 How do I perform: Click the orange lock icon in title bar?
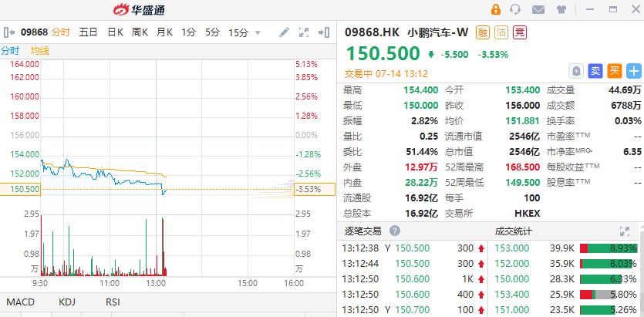pyautogui.click(x=495, y=9)
